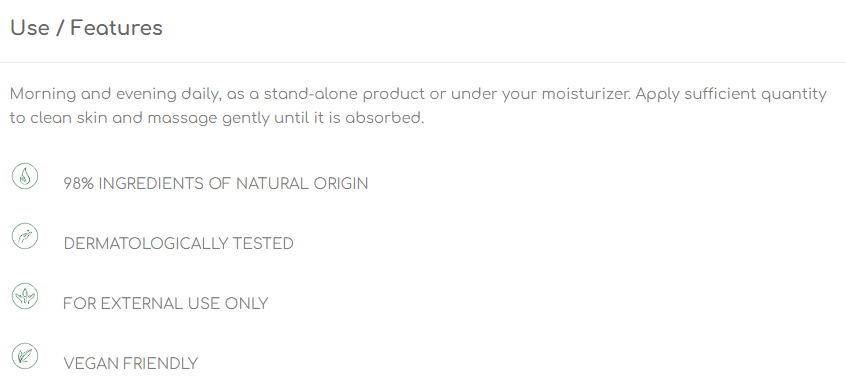Click the word 'Features' in the heading
This screenshot has height=384, width=846.
tap(117, 28)
